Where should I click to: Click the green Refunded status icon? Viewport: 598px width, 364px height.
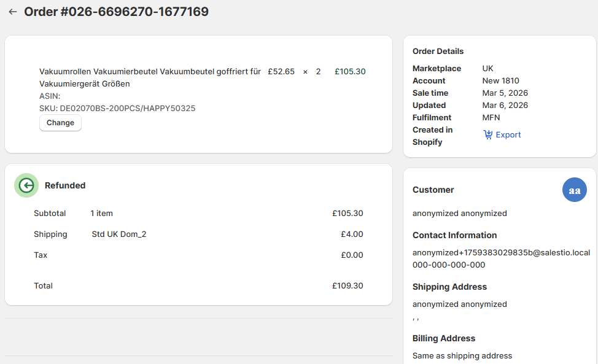pyautogui.click(x=26, y=185)
